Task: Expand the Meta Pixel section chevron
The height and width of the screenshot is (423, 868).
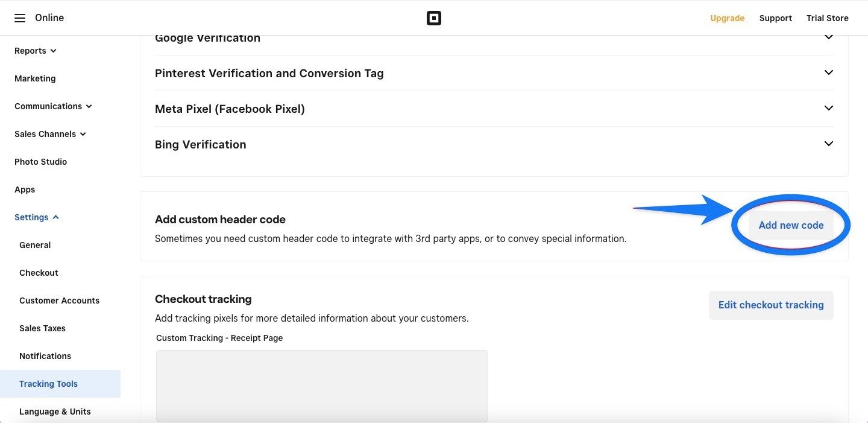Action: [829, 108]
